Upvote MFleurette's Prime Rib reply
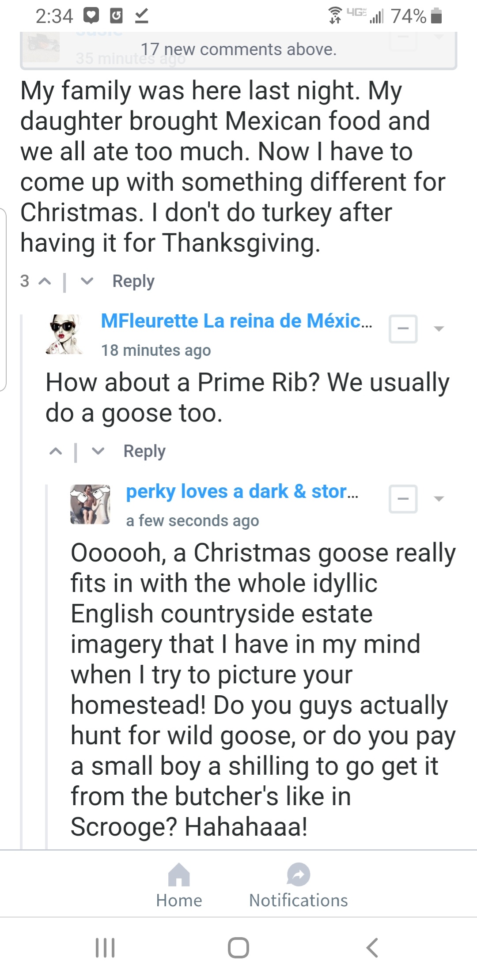The height and width of the screenshot is (980, 477). [56, 451]
